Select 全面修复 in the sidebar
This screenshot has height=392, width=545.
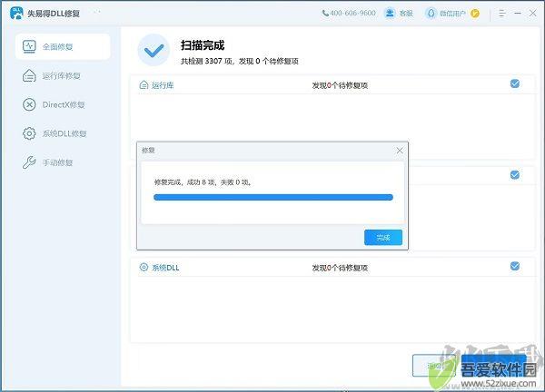click(x=63, y=46)
